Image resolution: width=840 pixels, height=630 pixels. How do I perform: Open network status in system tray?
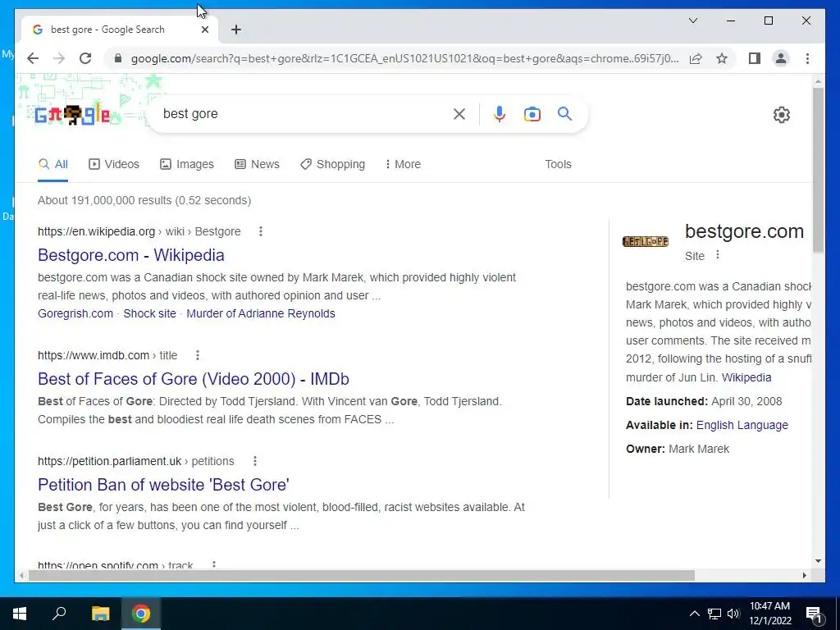(714, 614)
